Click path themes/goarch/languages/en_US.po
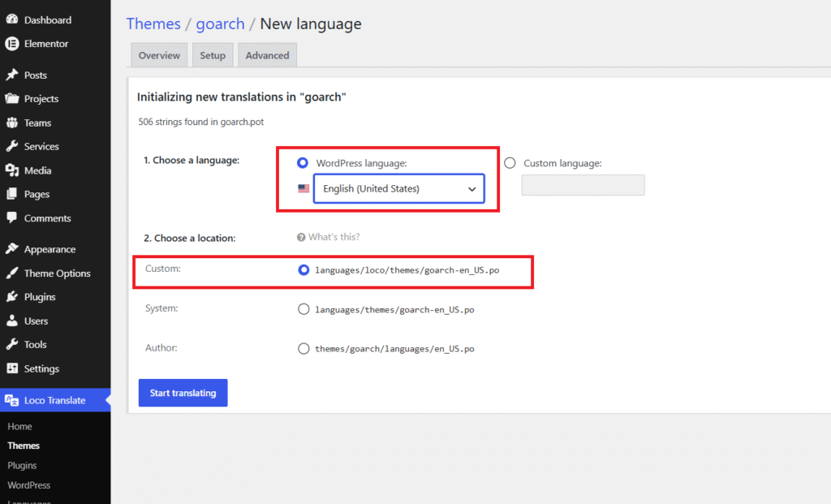 pos(395,349)
